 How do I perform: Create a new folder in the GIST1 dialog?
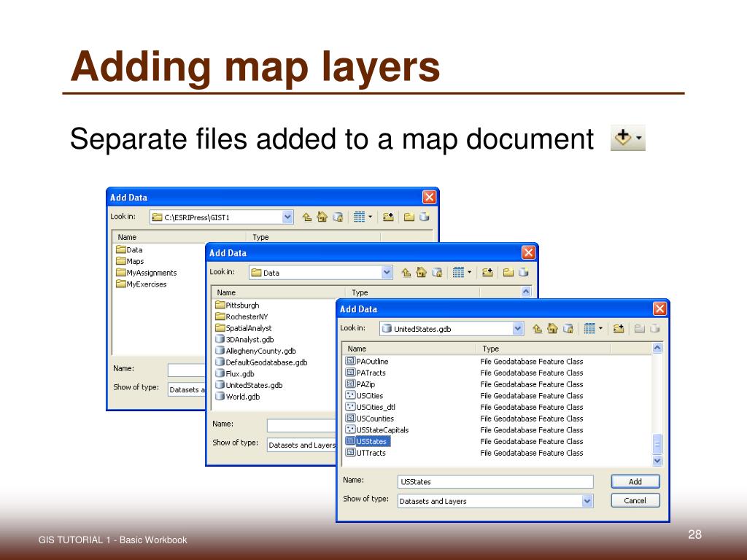point(409,217)
